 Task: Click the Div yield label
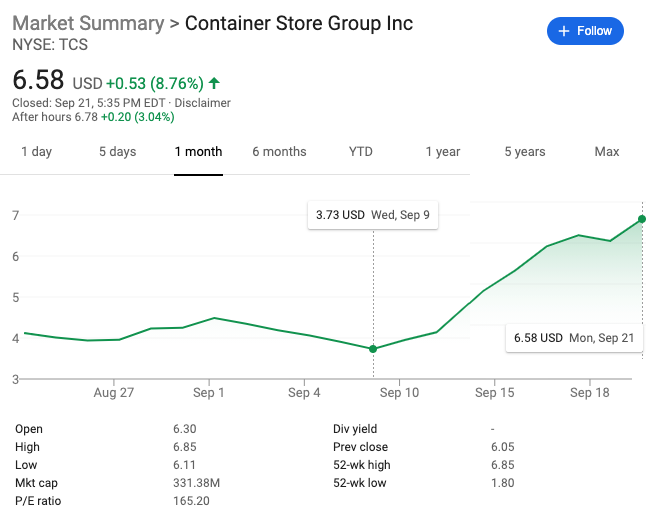pos(355,429)
